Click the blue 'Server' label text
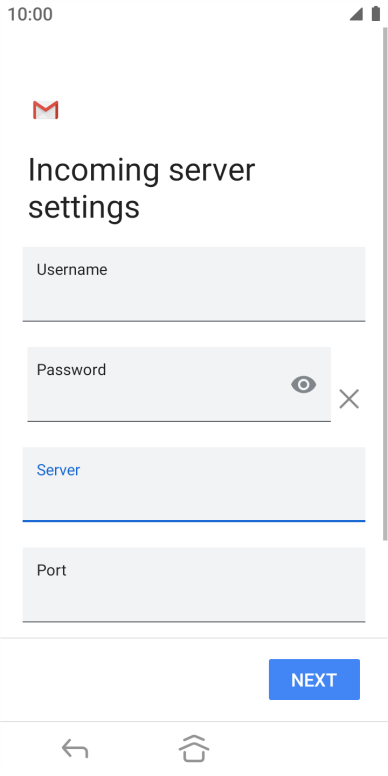The height and width of the screenshot is (776, 388). 58,470
